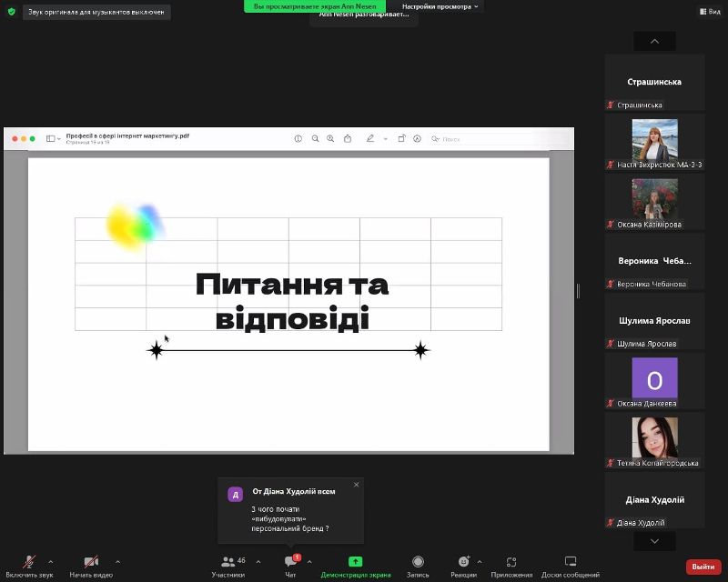
Task: Click the zoom out magnifier in PDF toolbar
Action: (315, 138)
